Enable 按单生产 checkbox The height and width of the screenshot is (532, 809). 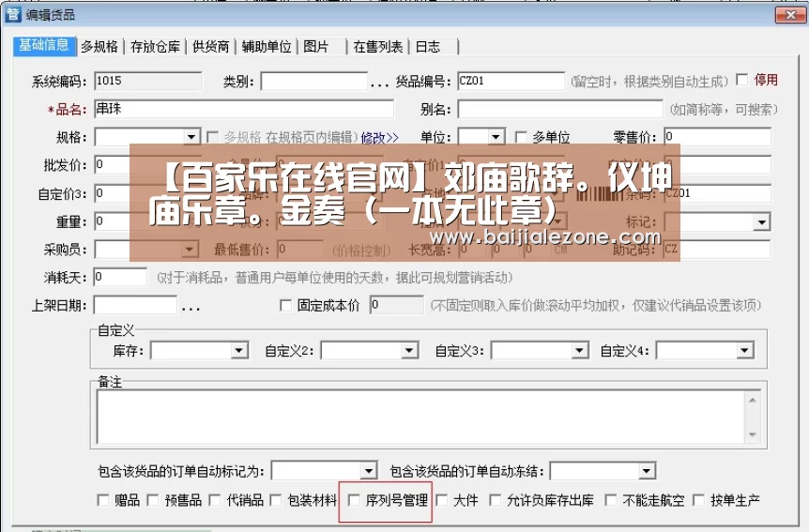coord(698,500)
